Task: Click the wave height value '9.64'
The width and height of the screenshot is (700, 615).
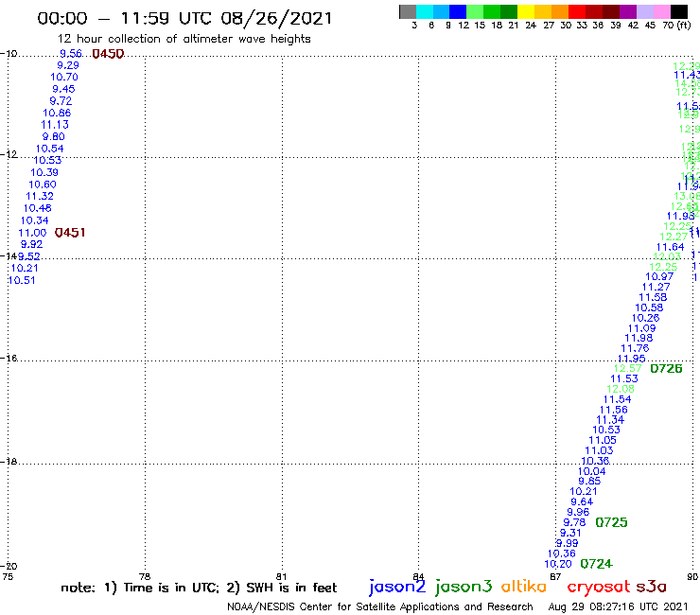Action: (582, 501)
